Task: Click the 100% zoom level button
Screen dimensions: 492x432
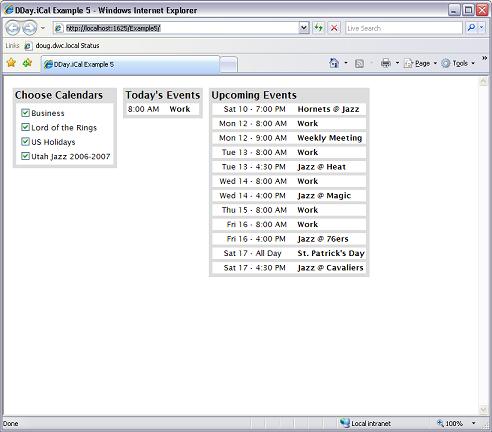Action: click(450, 423)
